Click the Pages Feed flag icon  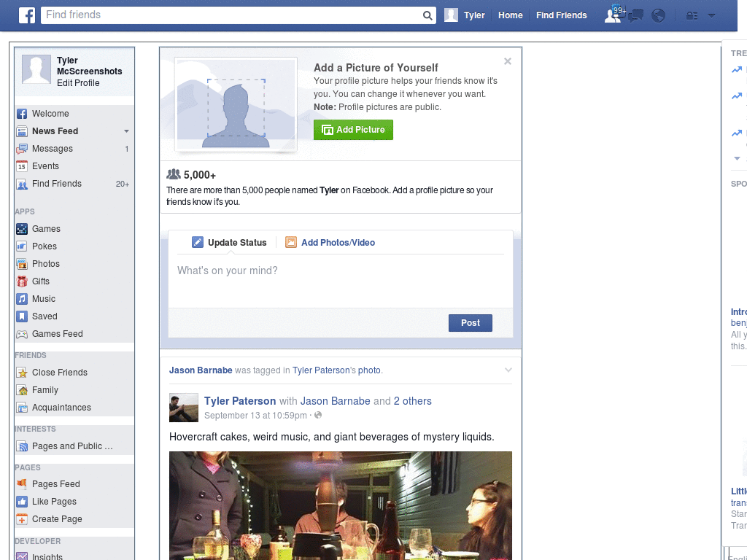pyautogui.click(x=22, y=484)
